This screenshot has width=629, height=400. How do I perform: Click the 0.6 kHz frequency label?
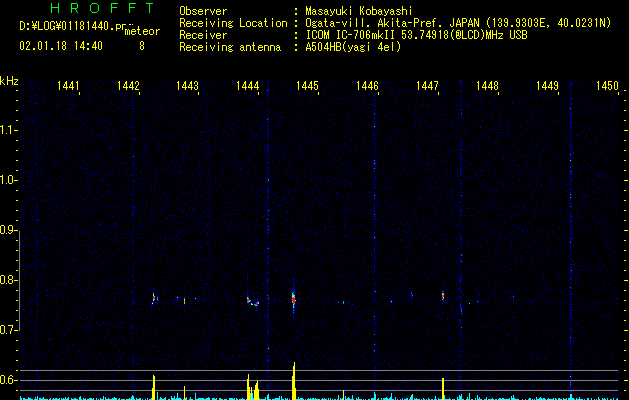tap(8, 380)
